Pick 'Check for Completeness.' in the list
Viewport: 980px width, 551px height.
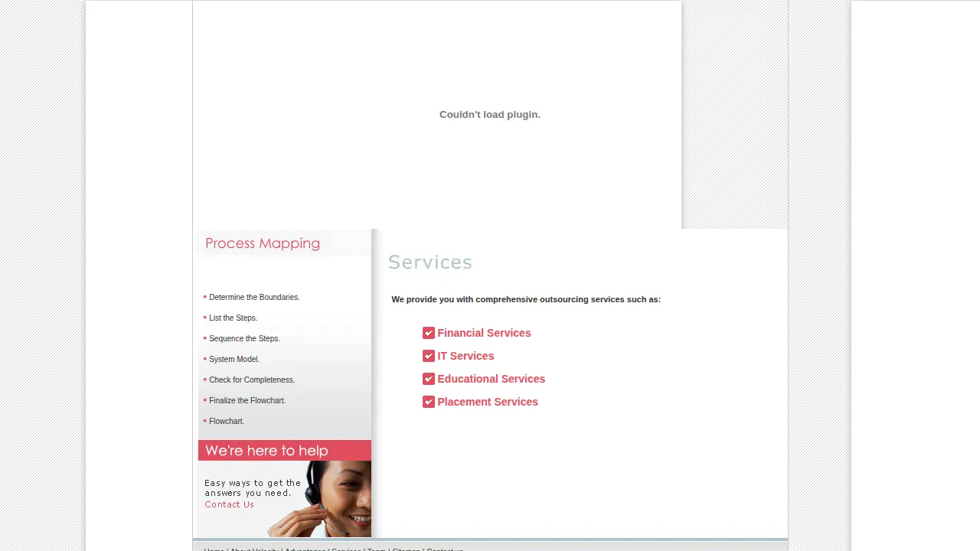252,380
